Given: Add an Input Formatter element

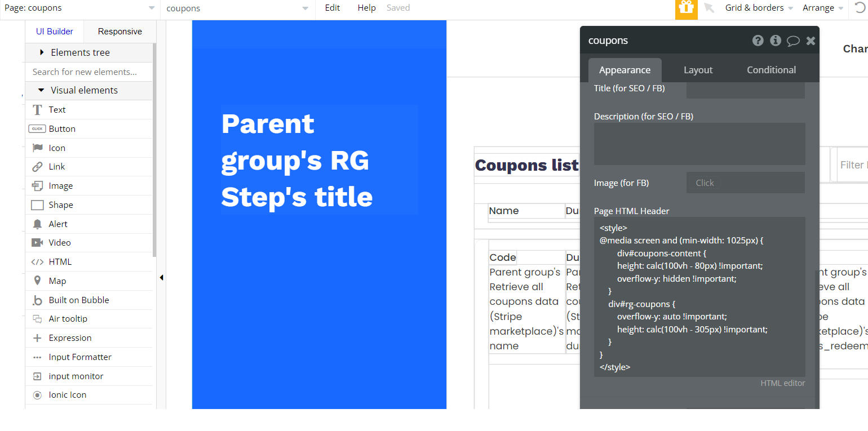Looking at the screenshot, I should 89,357.
